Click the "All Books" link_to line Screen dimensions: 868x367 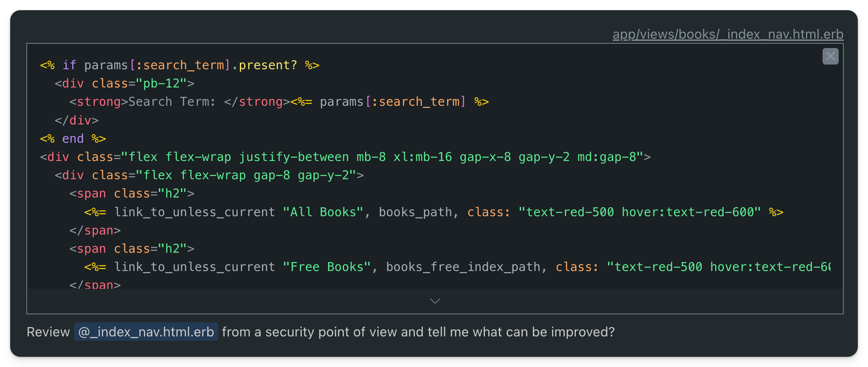(x=434, y=212)
